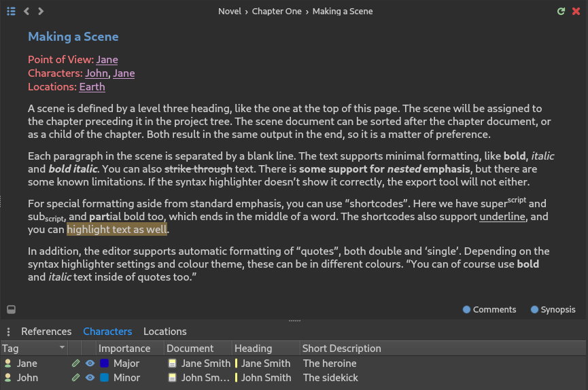The height and width of the screenshot is (390, 588).
Task: Follow the Earth location link
Action: coord(92,86)
